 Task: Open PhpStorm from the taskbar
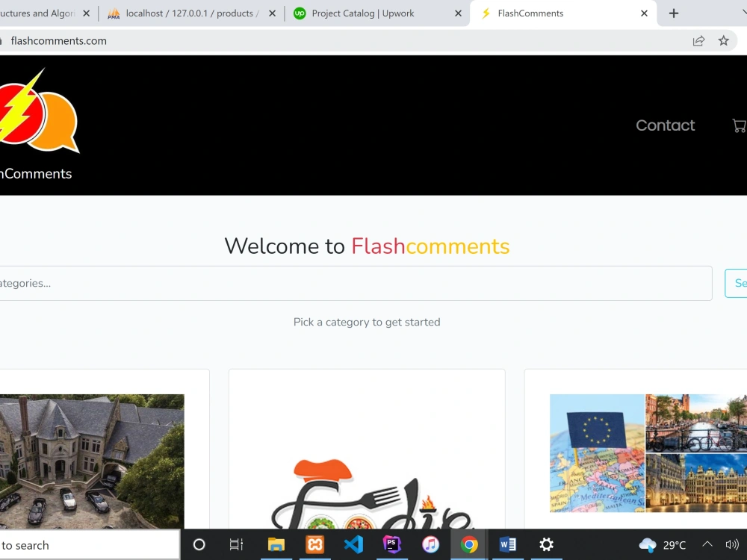pyautogui.click(x=392, y=544)
